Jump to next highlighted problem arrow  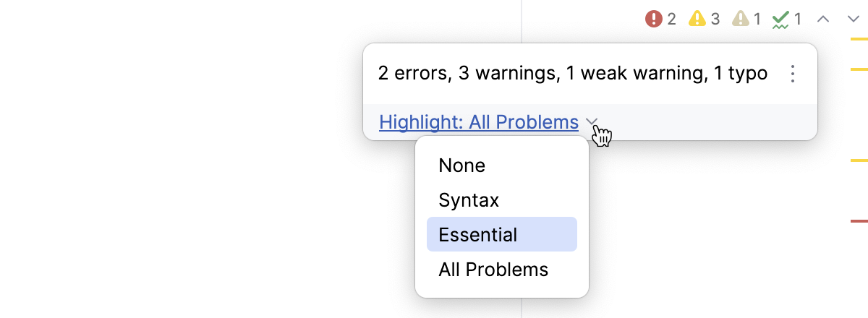854,19
